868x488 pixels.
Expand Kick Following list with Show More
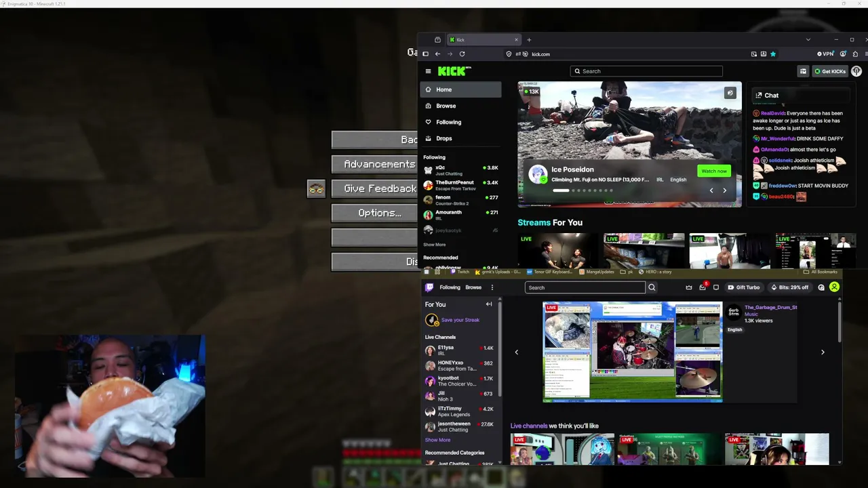pos(435,245)
